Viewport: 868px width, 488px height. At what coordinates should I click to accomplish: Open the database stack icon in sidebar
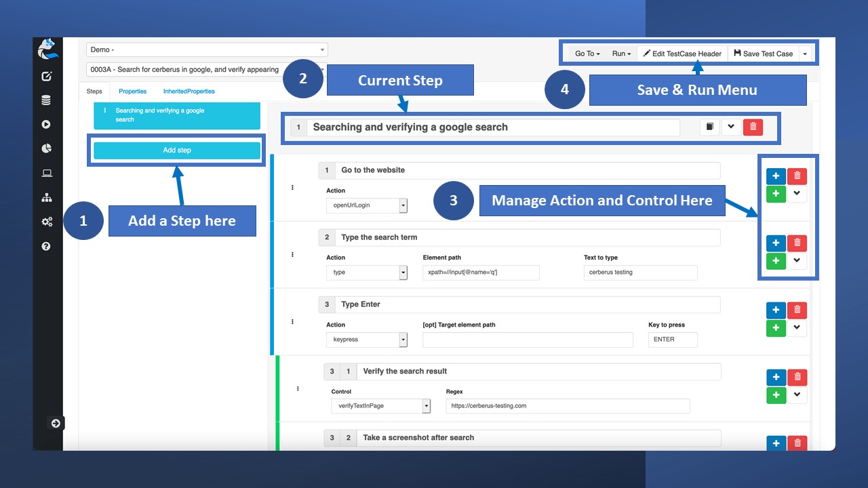coord(47,100)
